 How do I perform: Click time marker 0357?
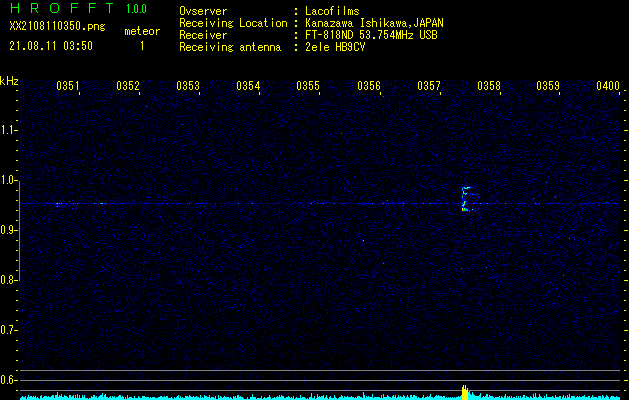429,86
